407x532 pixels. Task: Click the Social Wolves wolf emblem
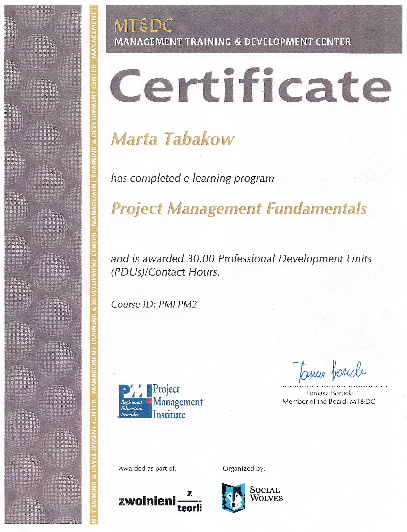point(233,498)
